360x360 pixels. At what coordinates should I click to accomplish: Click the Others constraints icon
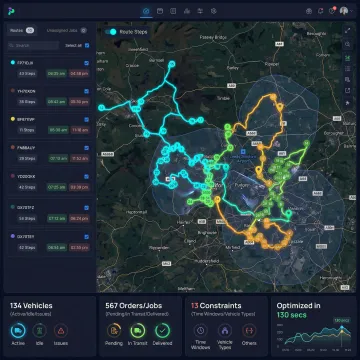(249, 330)
